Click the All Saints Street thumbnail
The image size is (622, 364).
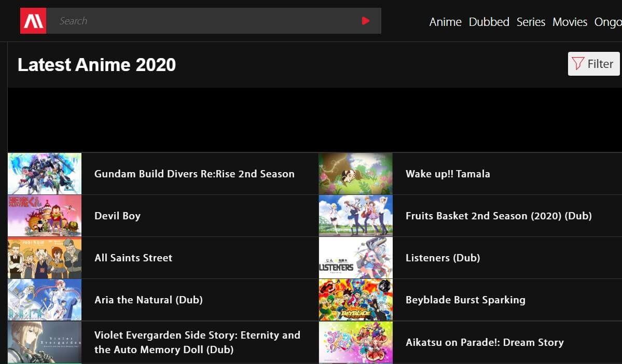pyautogui.click(x=45, y=258)
